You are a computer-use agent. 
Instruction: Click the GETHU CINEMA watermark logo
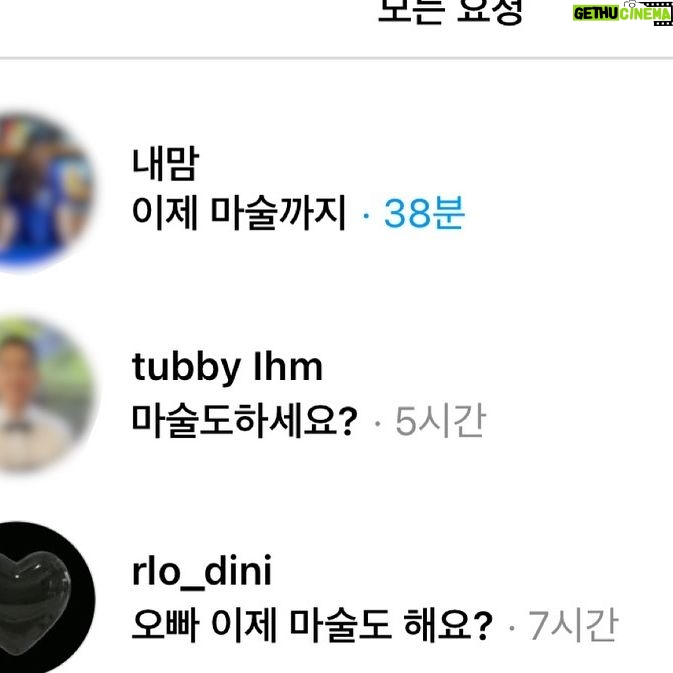click(x=622, y=13)
